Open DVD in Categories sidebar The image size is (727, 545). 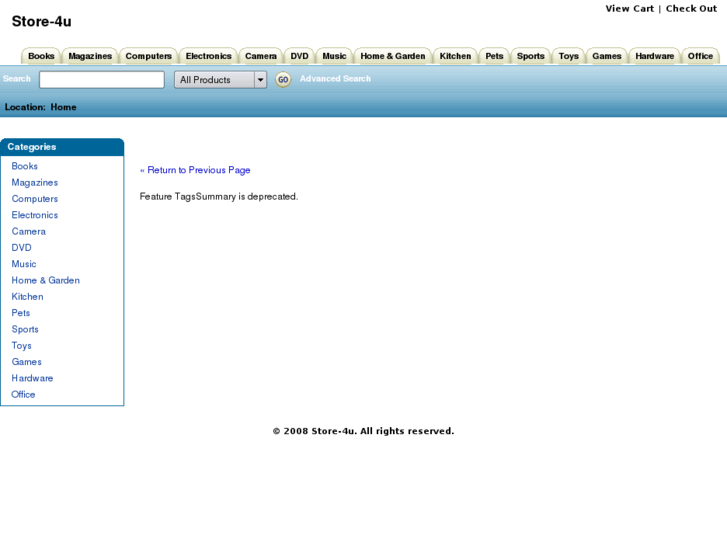click(21, 248)
